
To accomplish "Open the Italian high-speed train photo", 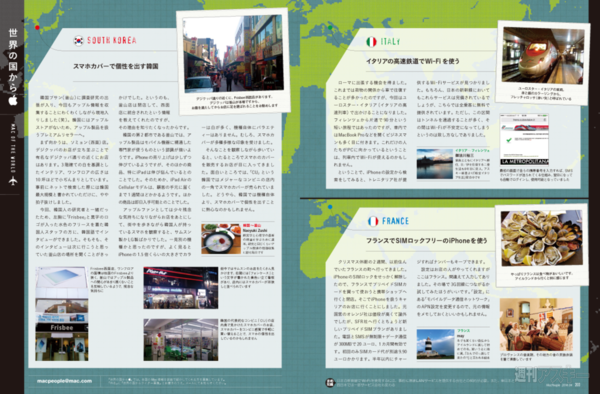I will pos(543,56).
